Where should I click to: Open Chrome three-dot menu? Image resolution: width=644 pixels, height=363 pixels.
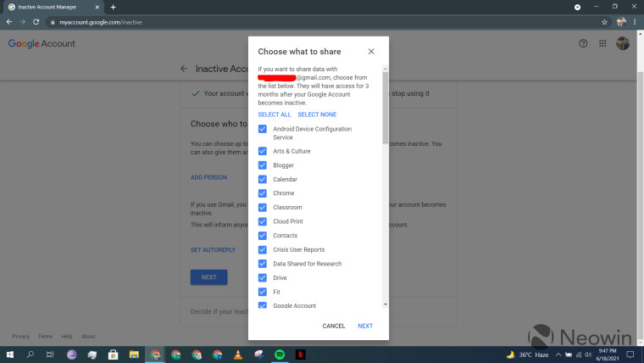pos(635,22)
